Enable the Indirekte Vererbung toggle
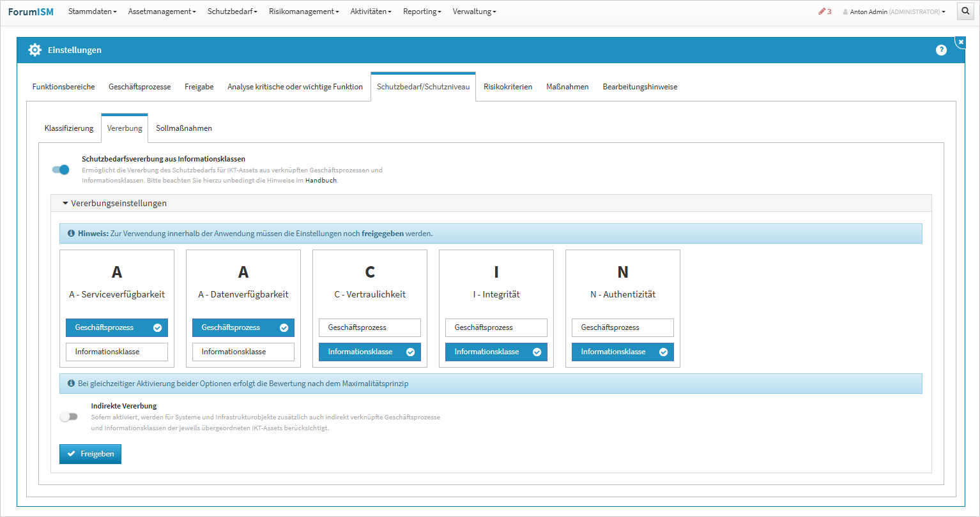Image resolution: width=980 pixels, height=517 pixels. (68, 417)
